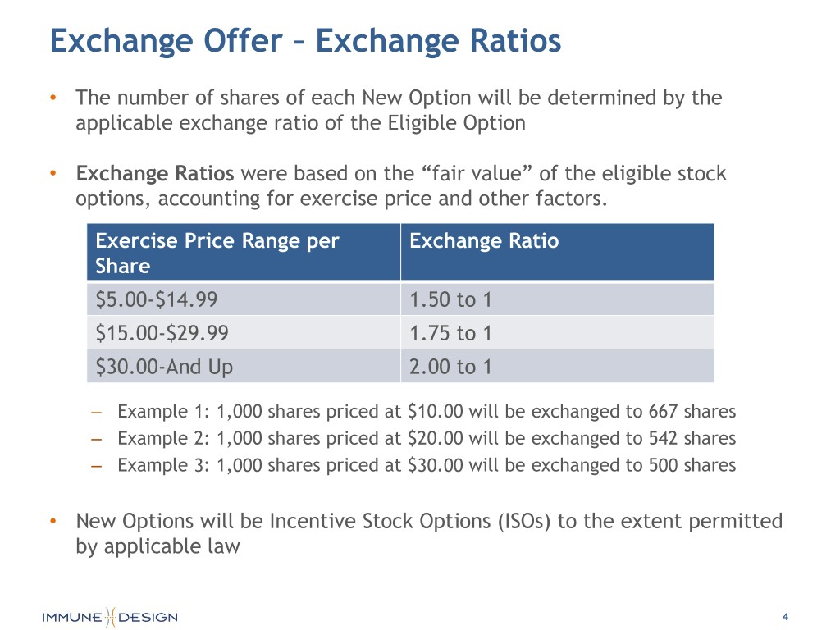Click the $5.00-$14.99 table cell
Image resolution: width=840 pixels, height=630 pixels.
tap(157, 300)
